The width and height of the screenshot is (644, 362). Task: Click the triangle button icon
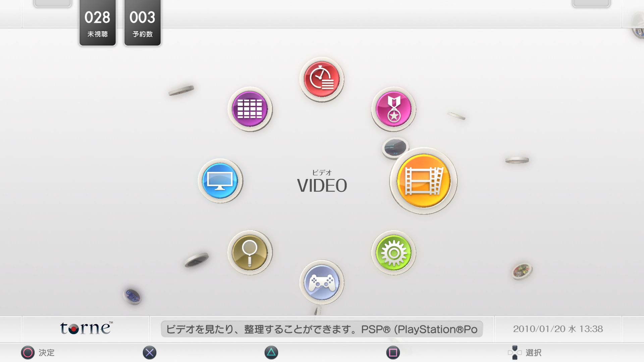[x=271, y=353]
